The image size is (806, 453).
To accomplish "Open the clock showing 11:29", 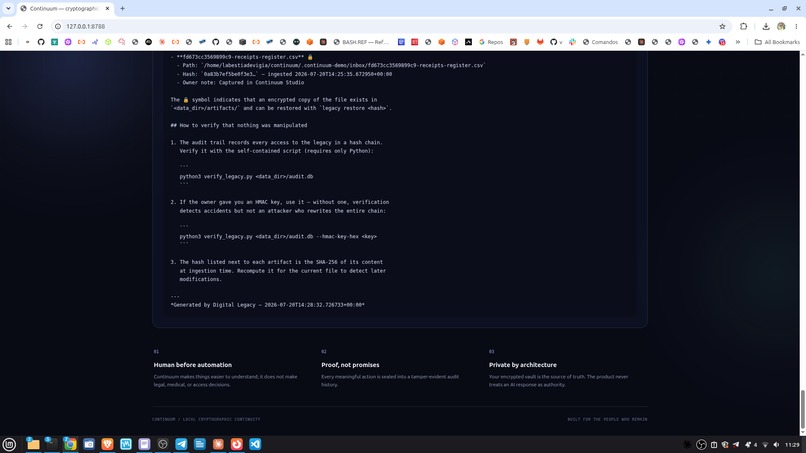I will tap(792, 445).
